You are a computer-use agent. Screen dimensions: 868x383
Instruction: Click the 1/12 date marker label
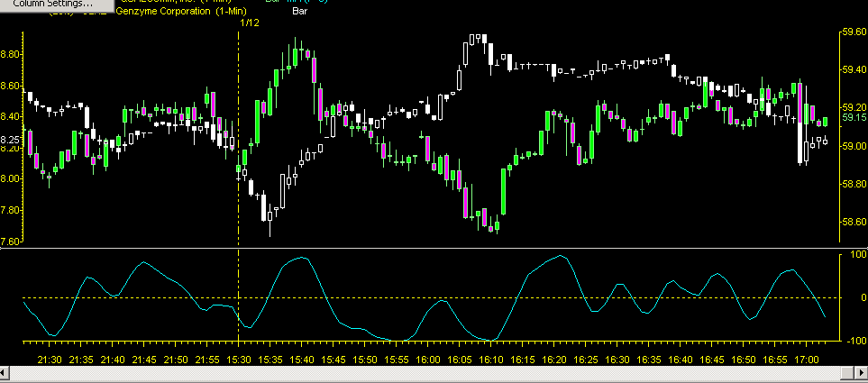pos(250,23)
